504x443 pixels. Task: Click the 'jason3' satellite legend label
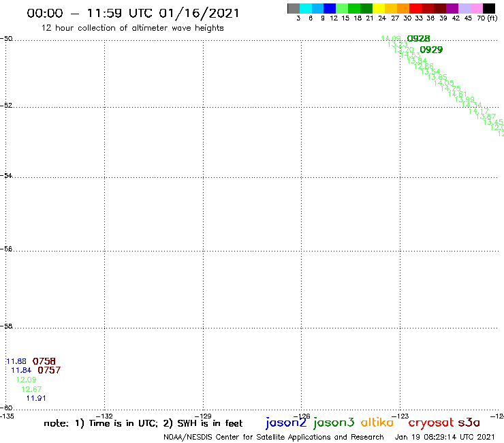334,423
